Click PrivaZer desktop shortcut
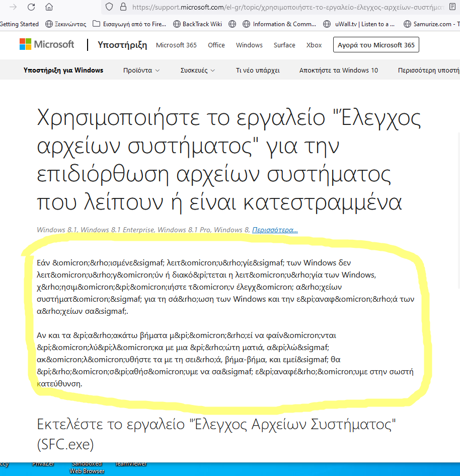Screen dimensions: 460x476 pos(43,463)
